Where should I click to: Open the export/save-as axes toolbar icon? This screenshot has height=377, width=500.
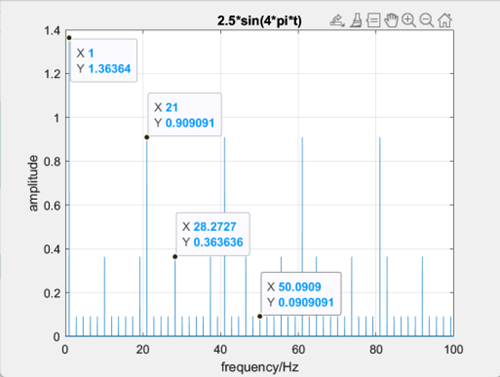337,21
